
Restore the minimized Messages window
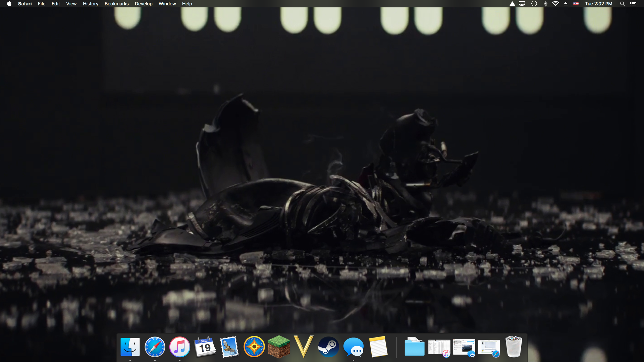[464, 348]
